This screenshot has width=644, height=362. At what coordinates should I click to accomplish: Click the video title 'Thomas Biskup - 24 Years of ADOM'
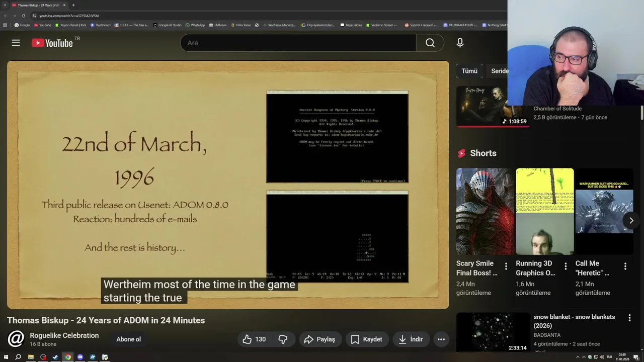(x=106, y=320)
